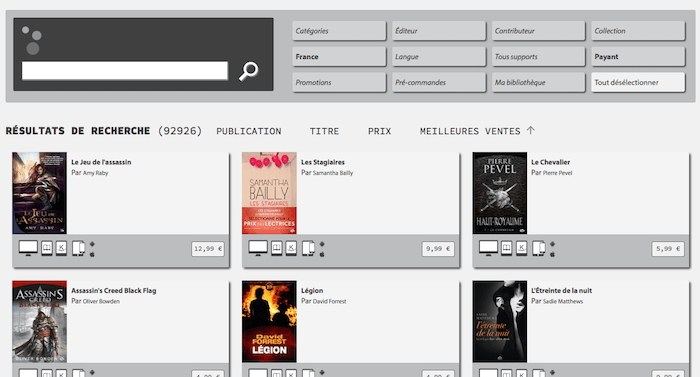700x377 pixels.
Task: Sort results by Prix
Action: tap(379, 131)
